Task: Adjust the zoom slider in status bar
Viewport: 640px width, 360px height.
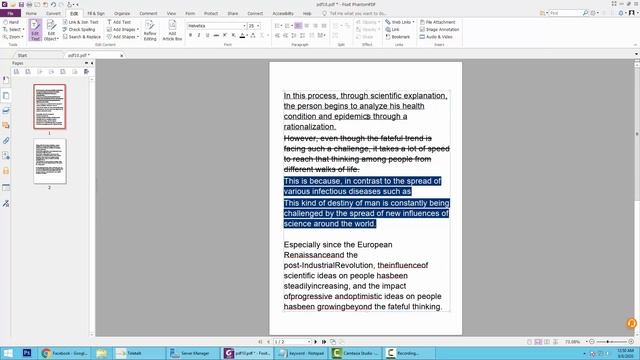Action: pyautogui.click(x=608, y=342)
